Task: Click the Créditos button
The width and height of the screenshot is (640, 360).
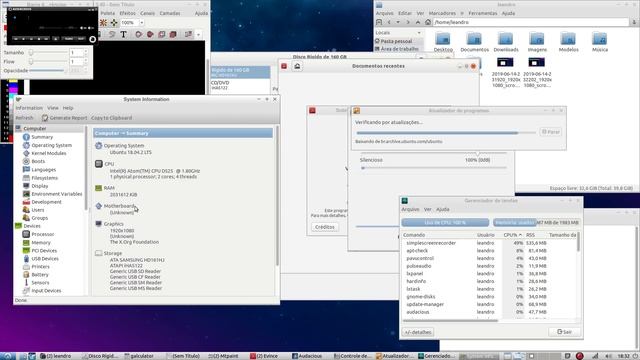Action: 325,227
